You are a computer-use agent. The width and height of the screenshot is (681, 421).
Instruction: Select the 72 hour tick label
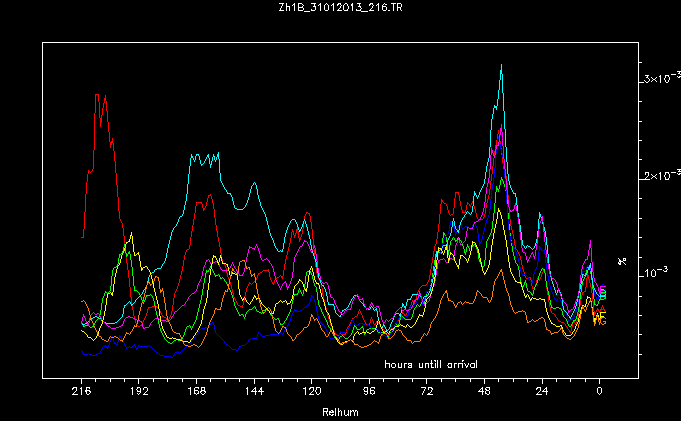coord(427,394)
